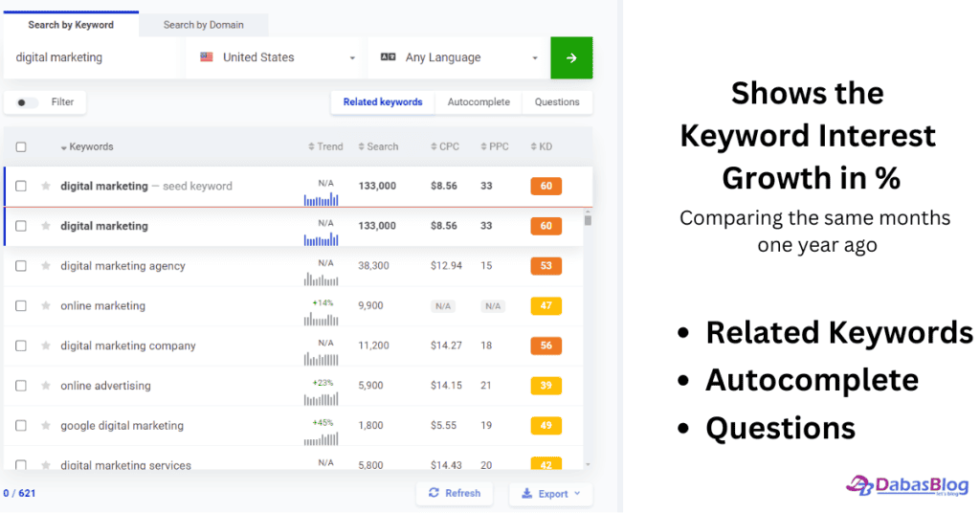Click the 0 / 621 selected counter
The width and height of the screenshot is (980, 513).
coord(19,493)
